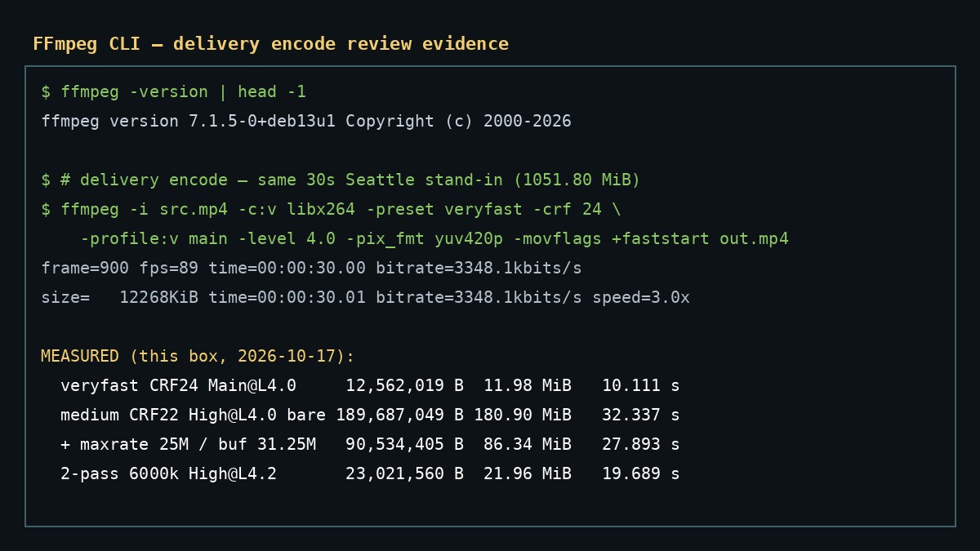The image size is (980, 551).
Task: Click the byte count "90,534,405 B"
Action: 405,445
